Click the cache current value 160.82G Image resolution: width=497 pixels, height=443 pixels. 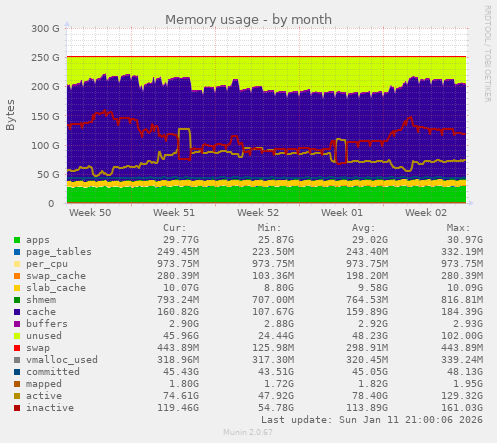(x=178, y=312)
